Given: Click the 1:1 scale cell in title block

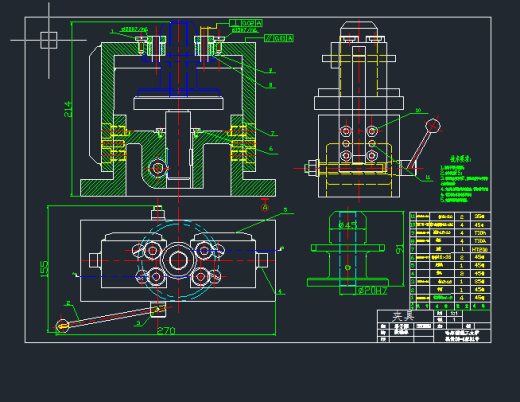Looking at the screenshot, I should tap(454, 313).
